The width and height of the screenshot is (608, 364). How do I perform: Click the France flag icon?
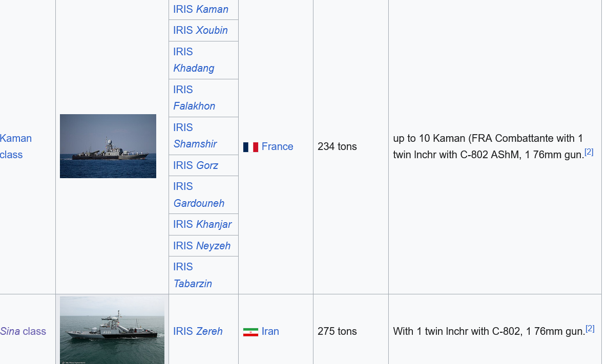click(x=250, y=147)
